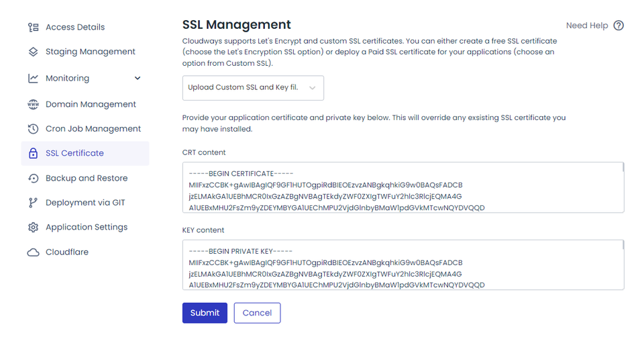The height and width of the screenshot is (345, 644).
Task: Click the SSL Certificate lock icon
Action: tap(33, 153)
